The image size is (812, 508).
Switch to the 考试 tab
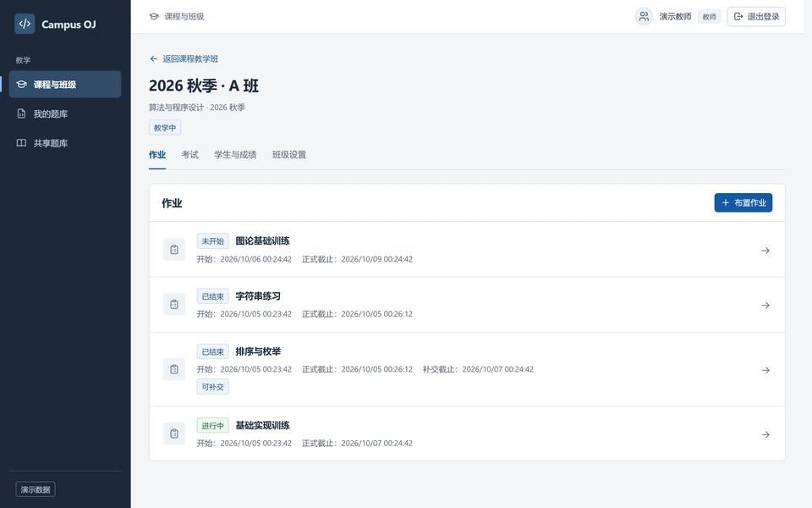point(190,154)
